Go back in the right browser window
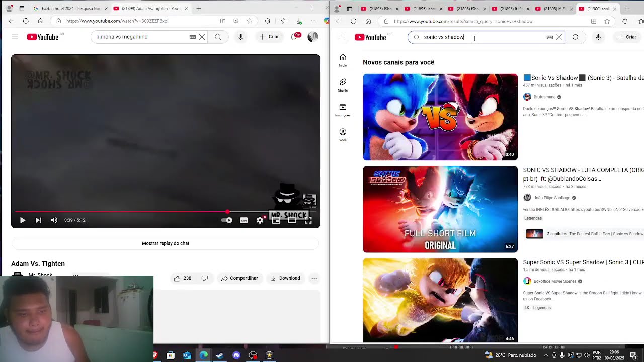 [x=339, y=21]
